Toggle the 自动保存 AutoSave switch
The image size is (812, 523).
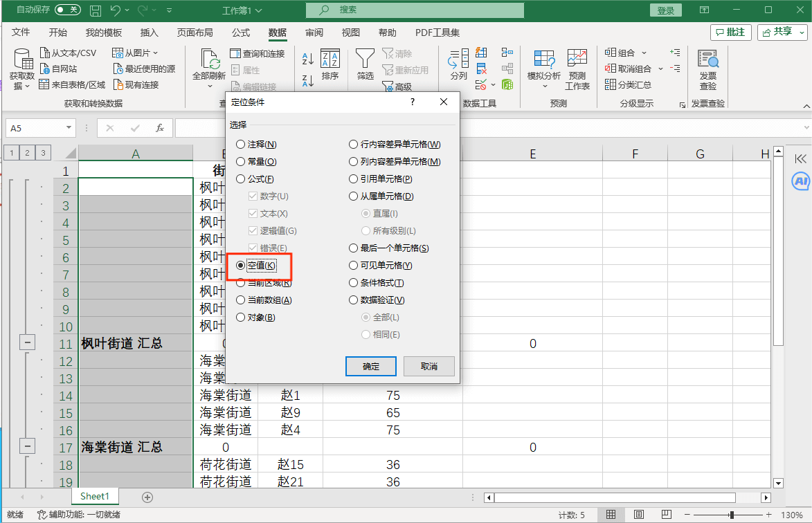(x=68, y=10)
